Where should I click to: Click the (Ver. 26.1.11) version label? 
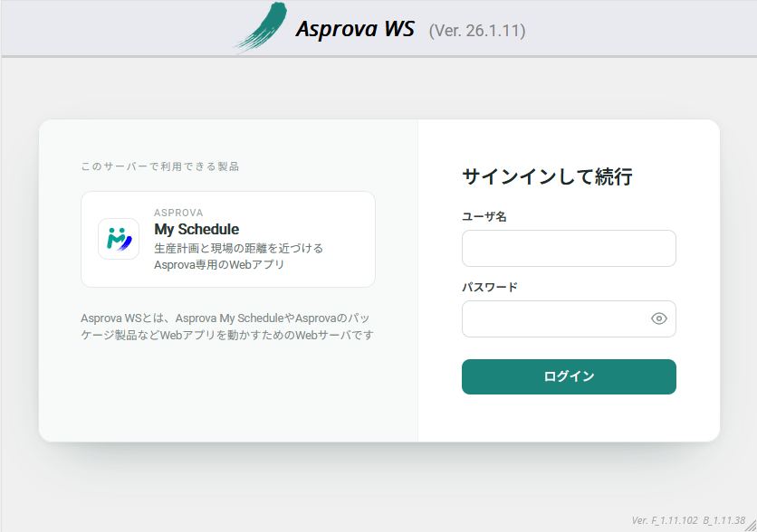[x=477, y=31]
